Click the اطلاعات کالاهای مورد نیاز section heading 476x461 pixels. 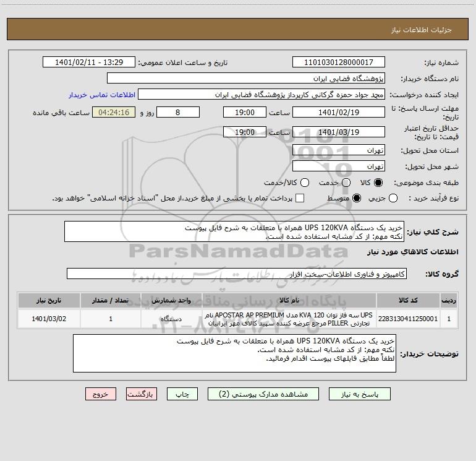[412, 252]
